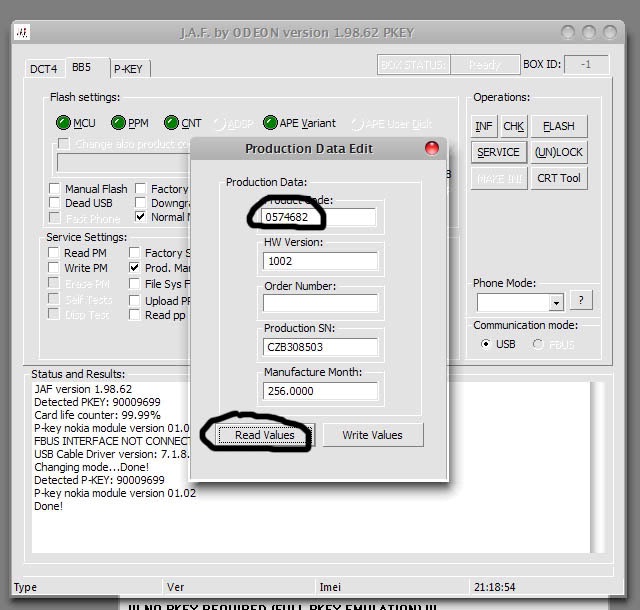The width and height of the screenshot is (640, 610).
Task: Enable the Write PM checkbox
Action: click(53, 267)
